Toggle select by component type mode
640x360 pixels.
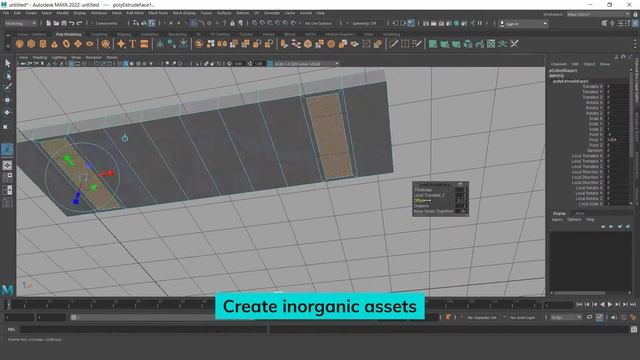click(151, 23)
